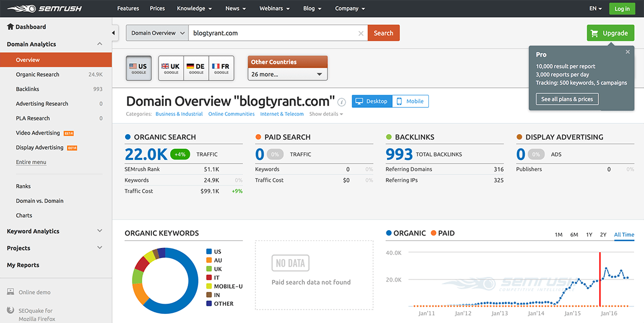The width and height of the screenshot is (644, 323).
Task: Open the Prices menu item
Action: click(x=158, y=9)
